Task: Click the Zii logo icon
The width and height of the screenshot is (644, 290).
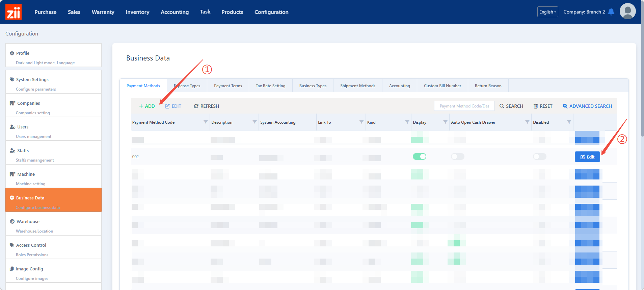Action: [x=14, y=12]
